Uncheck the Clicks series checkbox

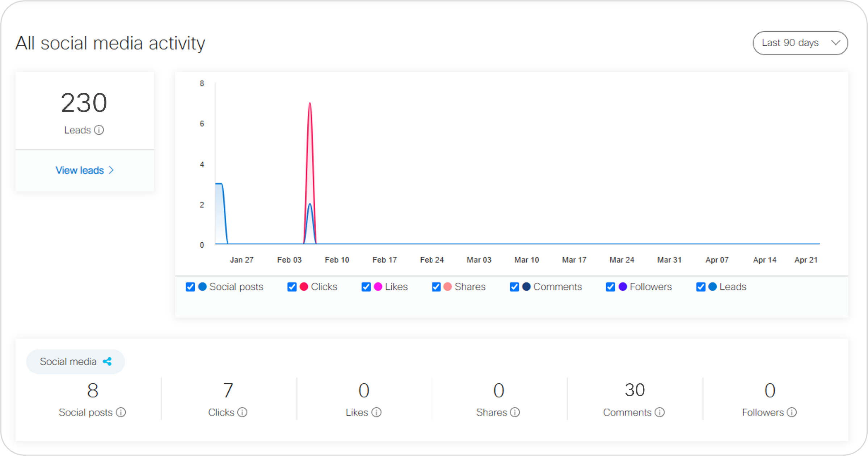tap(292, 287)
